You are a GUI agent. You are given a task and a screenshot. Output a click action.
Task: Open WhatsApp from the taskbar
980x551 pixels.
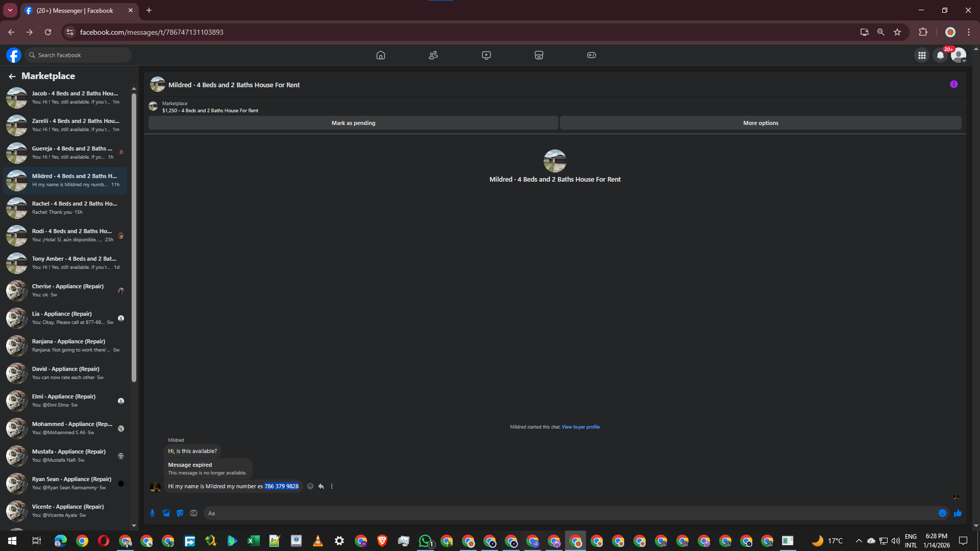click(425, 541)
